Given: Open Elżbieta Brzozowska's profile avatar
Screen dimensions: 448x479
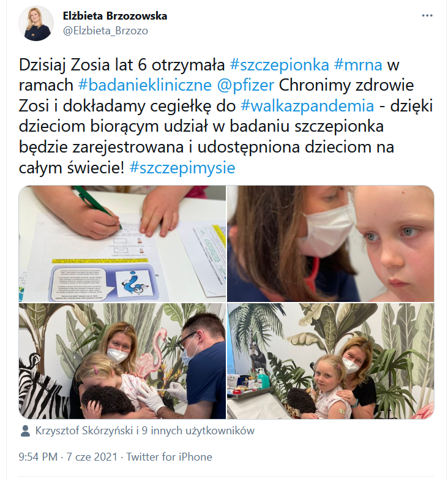Looking at the screenshot, I should pyautogui.click(x=36, y=23).
